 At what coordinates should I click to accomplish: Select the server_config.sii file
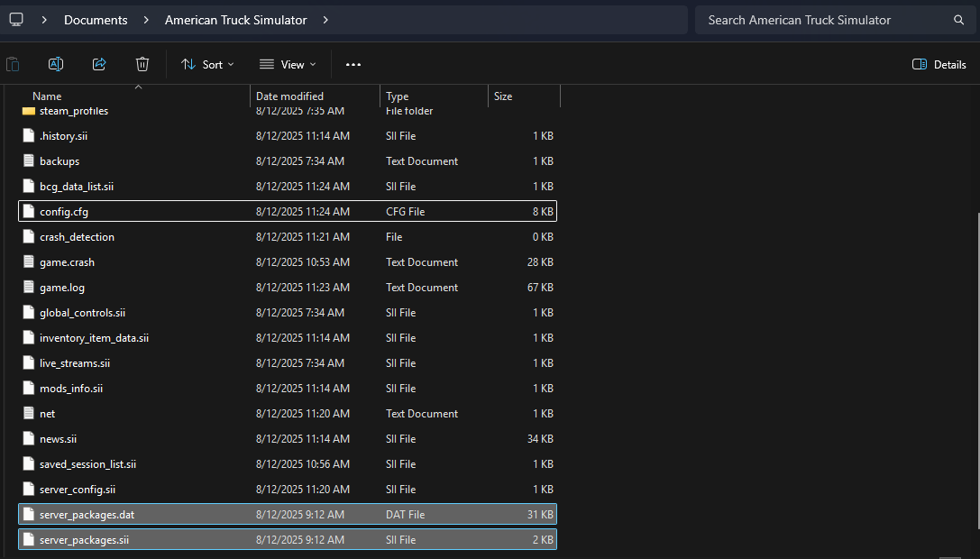[x=288, y=489]
